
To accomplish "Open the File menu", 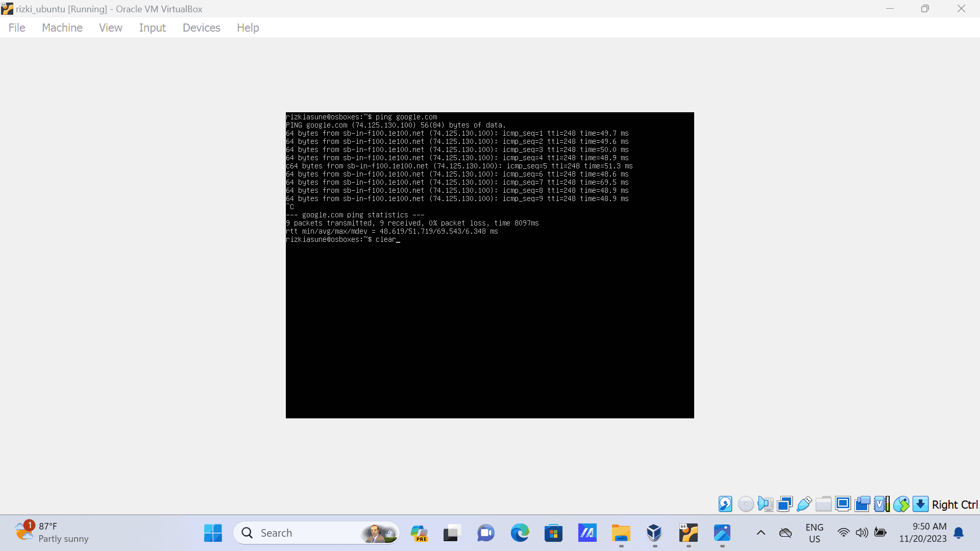I will (17, 28).
